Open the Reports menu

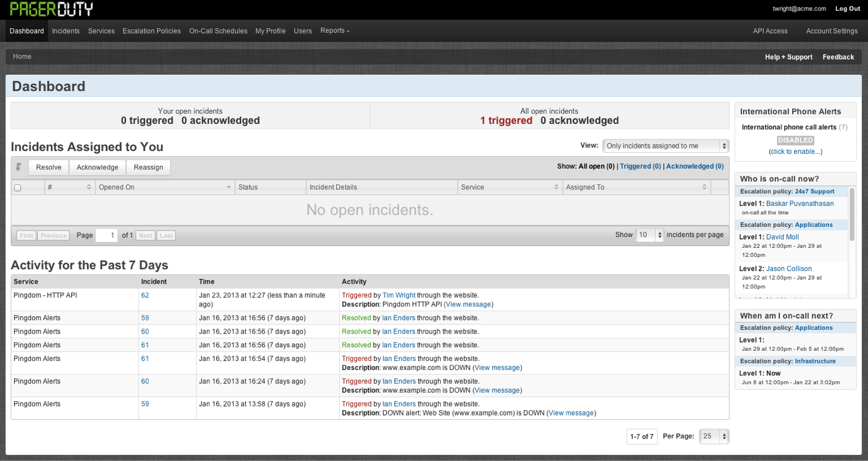(x=334, y=31)
